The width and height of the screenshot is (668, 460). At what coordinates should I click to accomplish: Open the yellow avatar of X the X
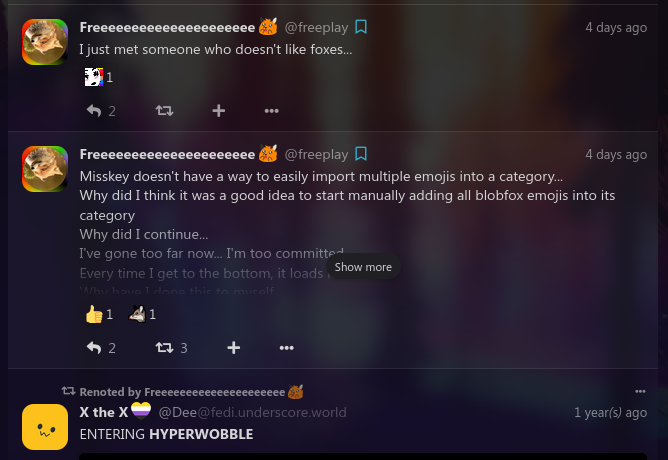[x=45, y=427]
